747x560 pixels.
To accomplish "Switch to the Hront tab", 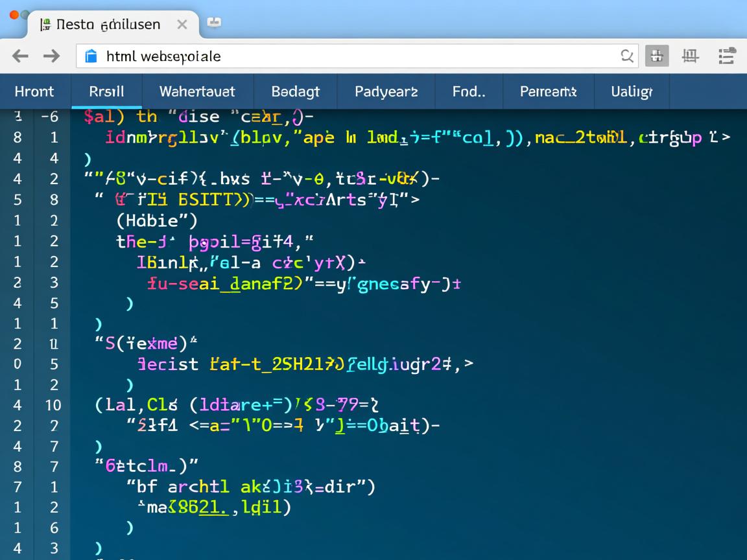I will click(x=34, y=91).
